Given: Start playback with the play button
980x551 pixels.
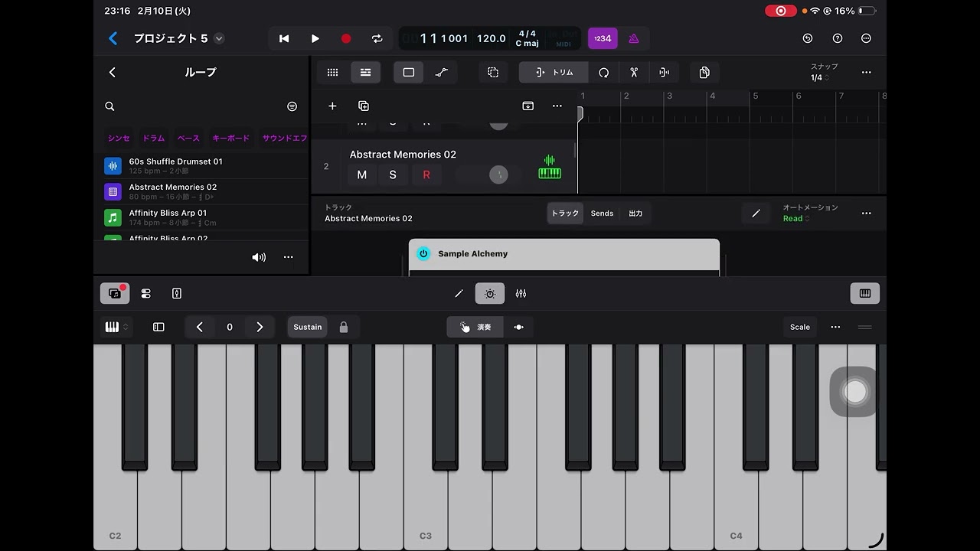Looking at the screenshot, I should pyautogui.click(x=315, y=38).
